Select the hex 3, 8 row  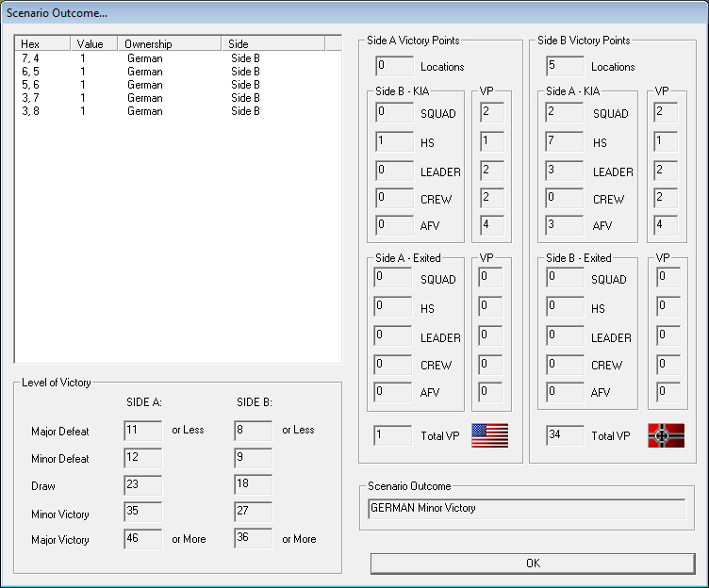(177, 111)
